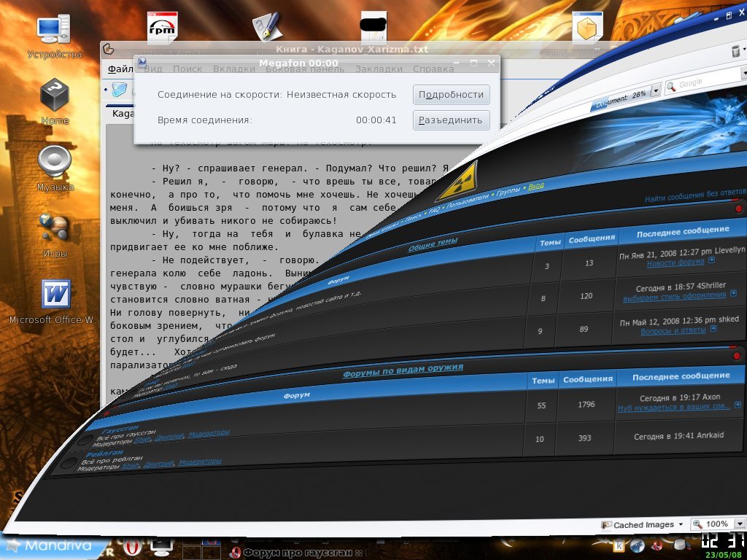Open the Боковая панель menu in the book window
Image resolution: width=747 pixels, height=560 pixels.
click(305, 69)
